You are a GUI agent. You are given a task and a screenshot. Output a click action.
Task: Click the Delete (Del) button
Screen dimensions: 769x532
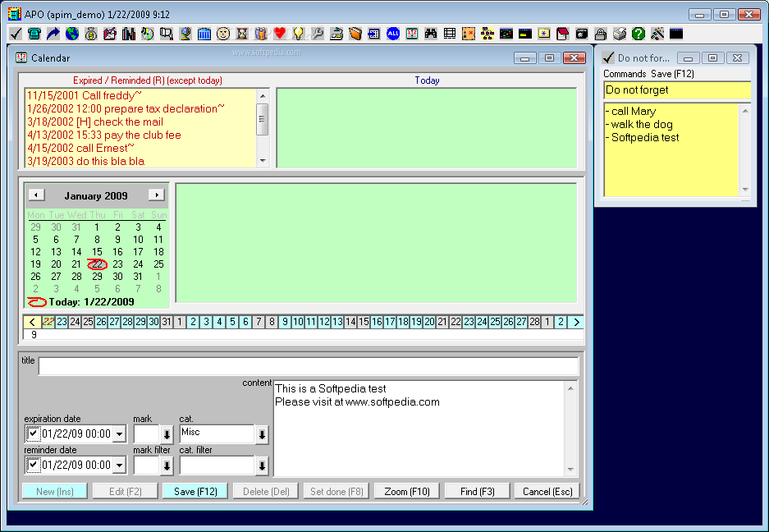(266, 491)
